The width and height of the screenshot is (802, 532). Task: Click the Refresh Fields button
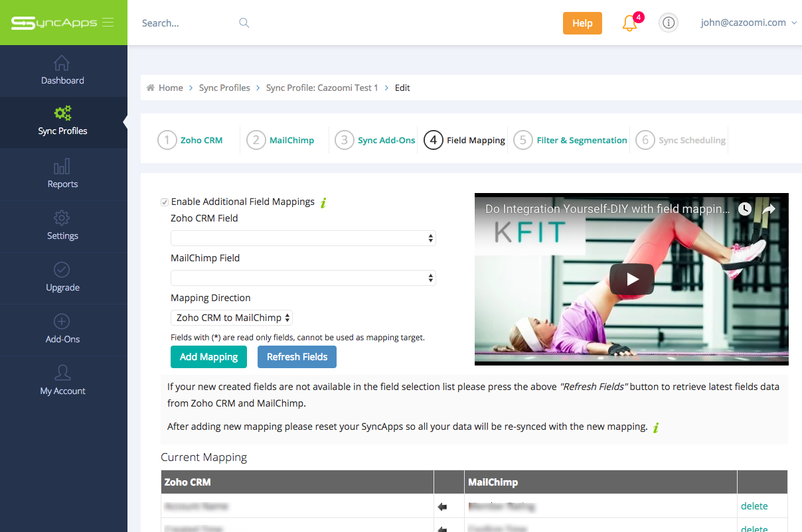point(297,357)
